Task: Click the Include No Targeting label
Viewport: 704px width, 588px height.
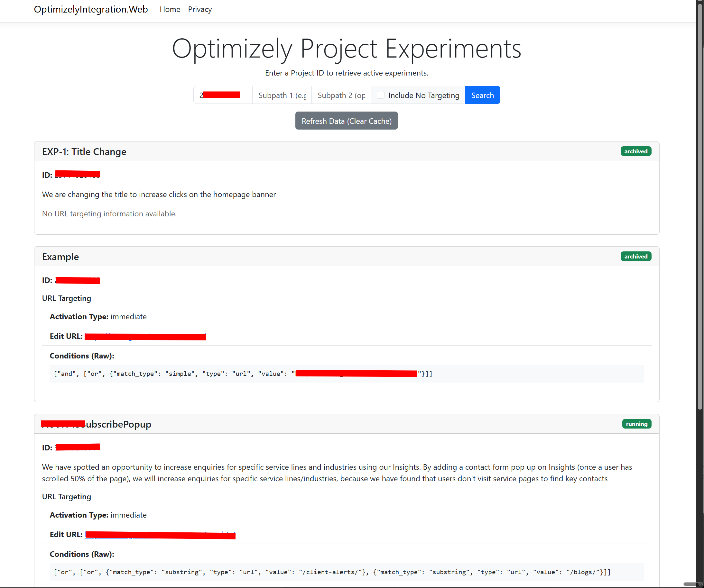Action: click(424, 95)
